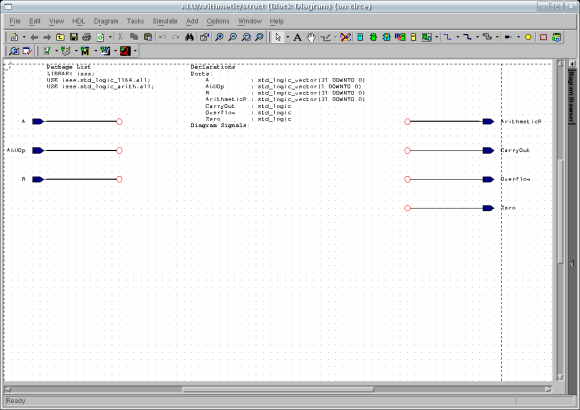Open the Simulate menu
Viewport: 580px width, 410px height.
pyautogui.click(x=165, y=21)
